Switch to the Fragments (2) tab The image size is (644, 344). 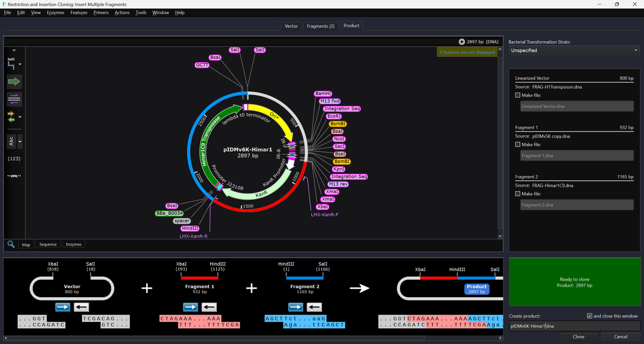320,26
